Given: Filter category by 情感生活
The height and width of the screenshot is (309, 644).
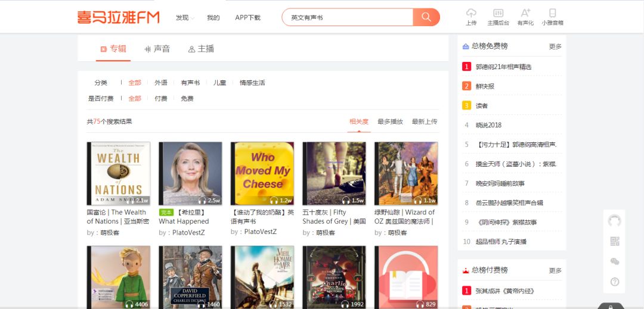Looking at the screenshot, I should click(252, 83).
